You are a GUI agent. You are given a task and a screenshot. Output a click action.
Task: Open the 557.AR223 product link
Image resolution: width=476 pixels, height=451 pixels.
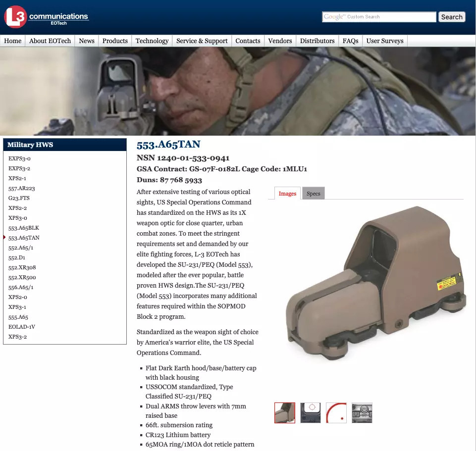pyautogui.click(x=22, y=188)
